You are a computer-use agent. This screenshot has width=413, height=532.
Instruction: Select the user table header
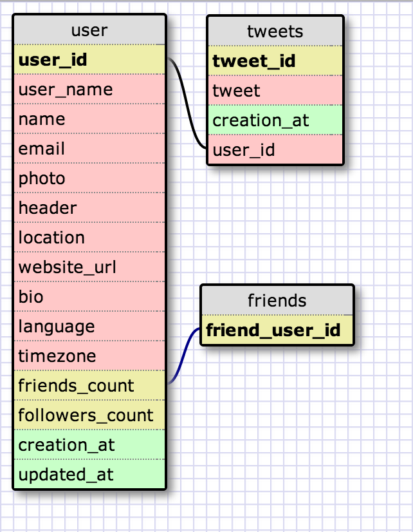coord(89,30)
